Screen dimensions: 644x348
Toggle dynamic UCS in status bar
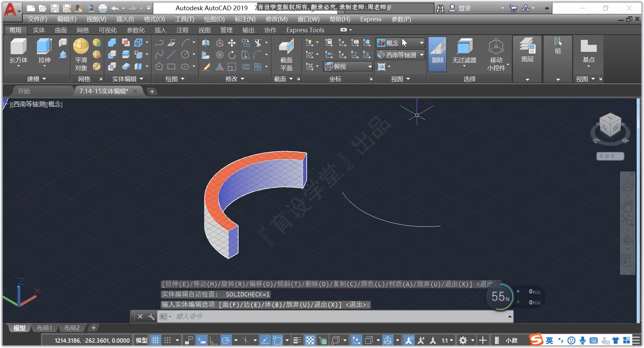[356, 340]
